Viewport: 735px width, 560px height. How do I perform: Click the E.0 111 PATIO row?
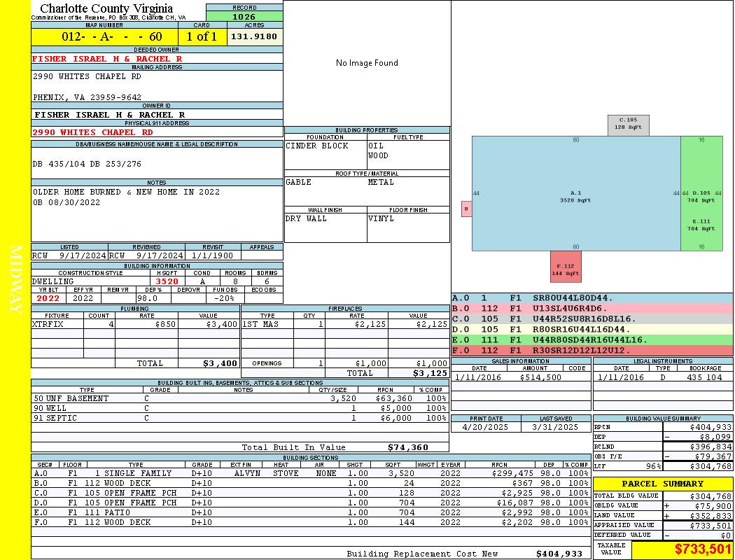[311, 512]
